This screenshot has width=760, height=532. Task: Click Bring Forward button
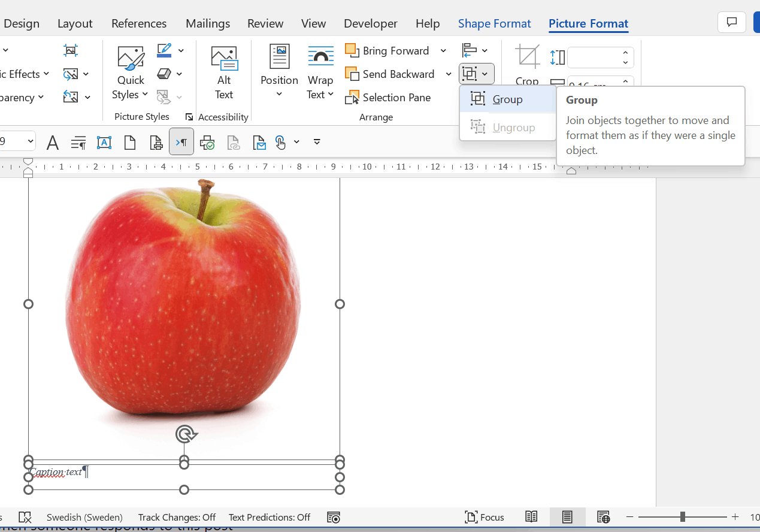[x=387, y=51]
